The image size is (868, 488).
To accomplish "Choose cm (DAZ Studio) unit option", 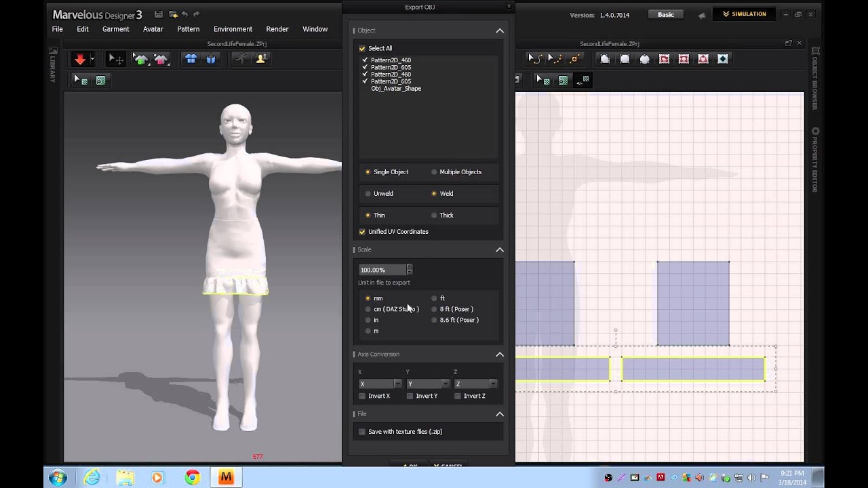I will [368, 309].
